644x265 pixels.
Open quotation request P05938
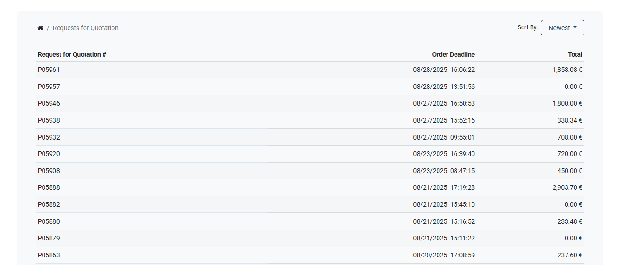[x=49, y=120]
